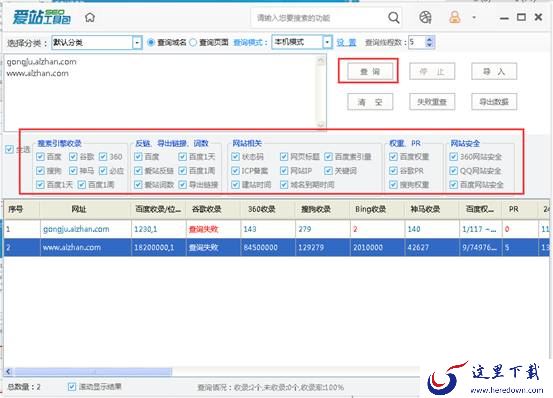Sort by the 序号 column header
553x398 pixels.
tap(22, 209)
